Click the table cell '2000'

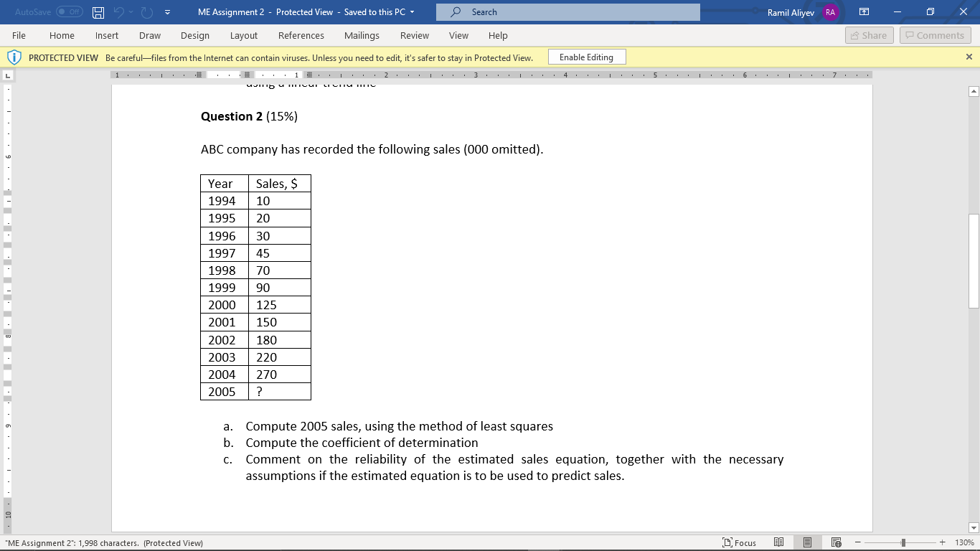click(x=225, y=305)
